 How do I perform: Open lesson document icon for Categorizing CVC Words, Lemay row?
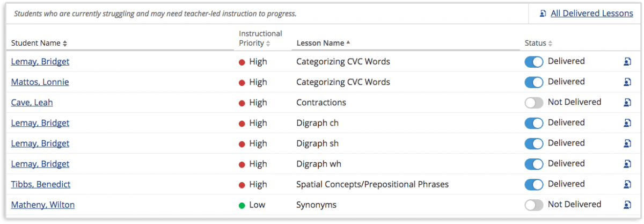coord(627,62)
